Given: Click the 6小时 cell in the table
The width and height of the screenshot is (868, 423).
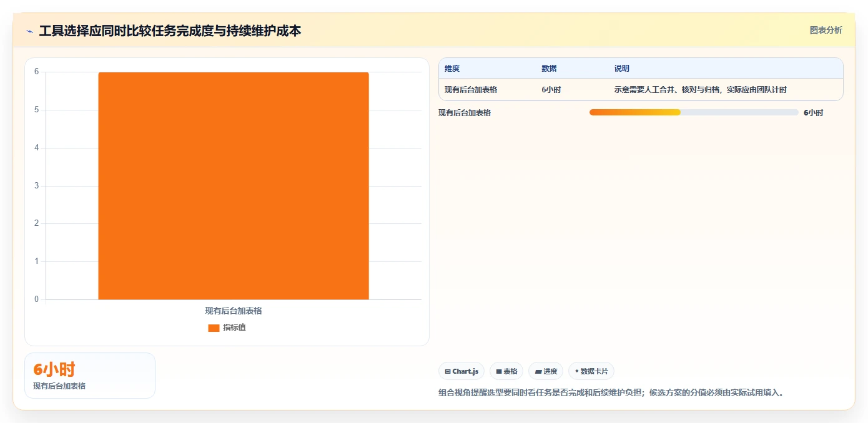Looking at the screenshot, I should 551,90.
